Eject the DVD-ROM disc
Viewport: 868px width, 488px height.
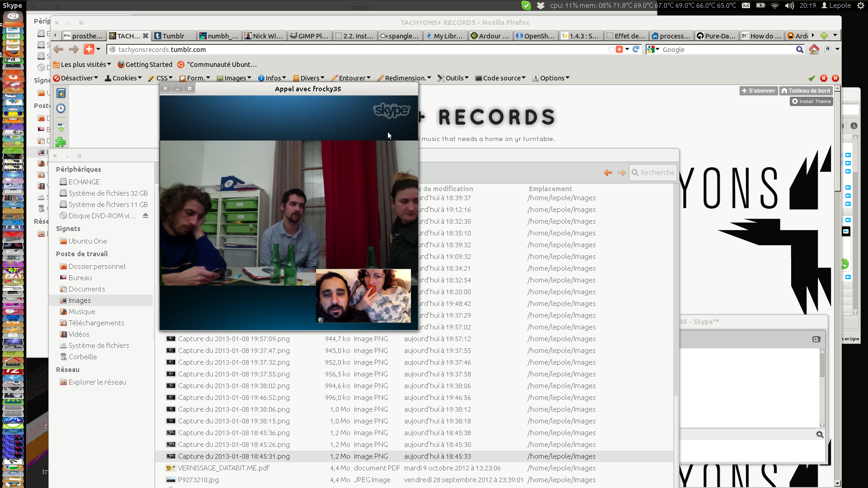pos(146,216)
